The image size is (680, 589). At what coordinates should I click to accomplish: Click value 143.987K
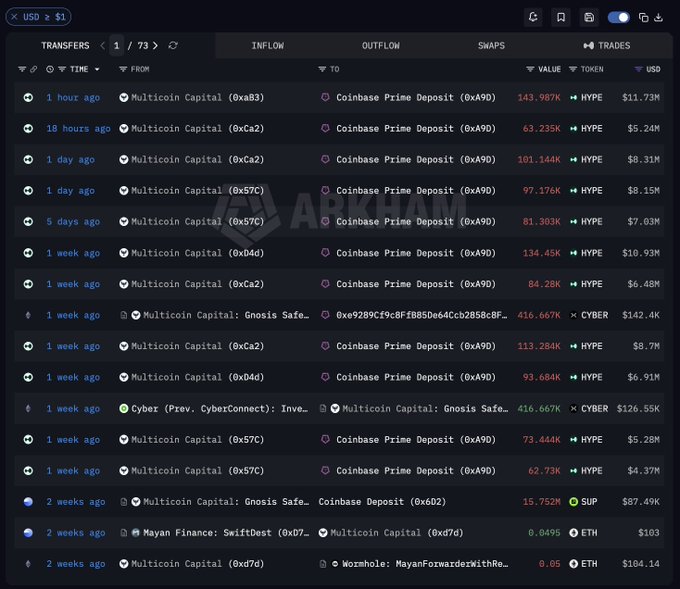(539, 98)
